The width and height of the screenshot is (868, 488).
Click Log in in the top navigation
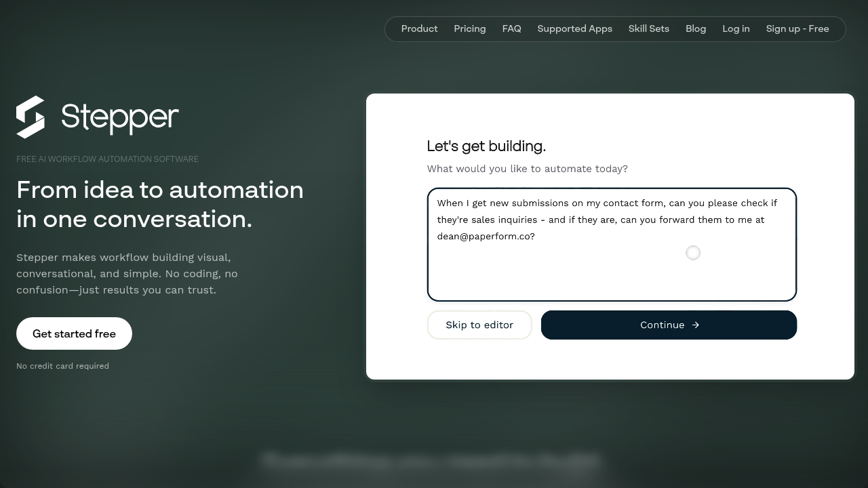(736, 28)
